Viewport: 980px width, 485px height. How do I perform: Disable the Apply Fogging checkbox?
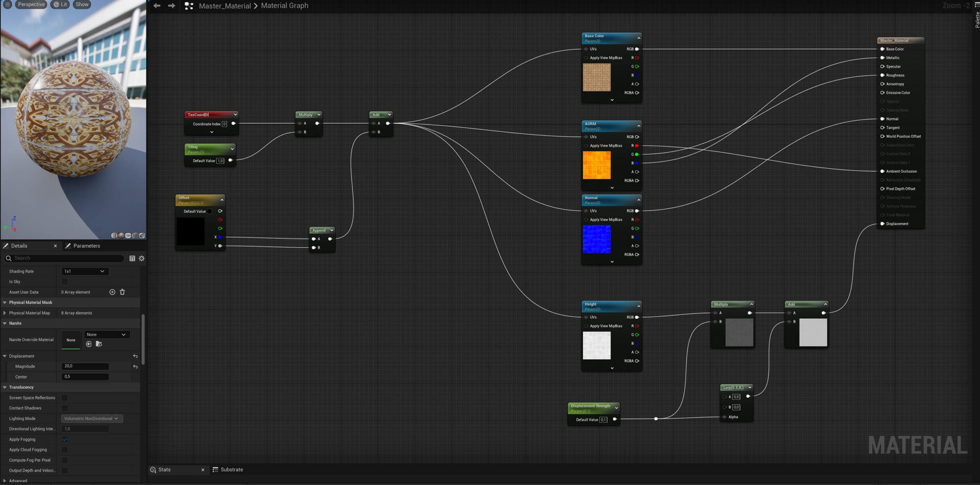tap(65, 439)
